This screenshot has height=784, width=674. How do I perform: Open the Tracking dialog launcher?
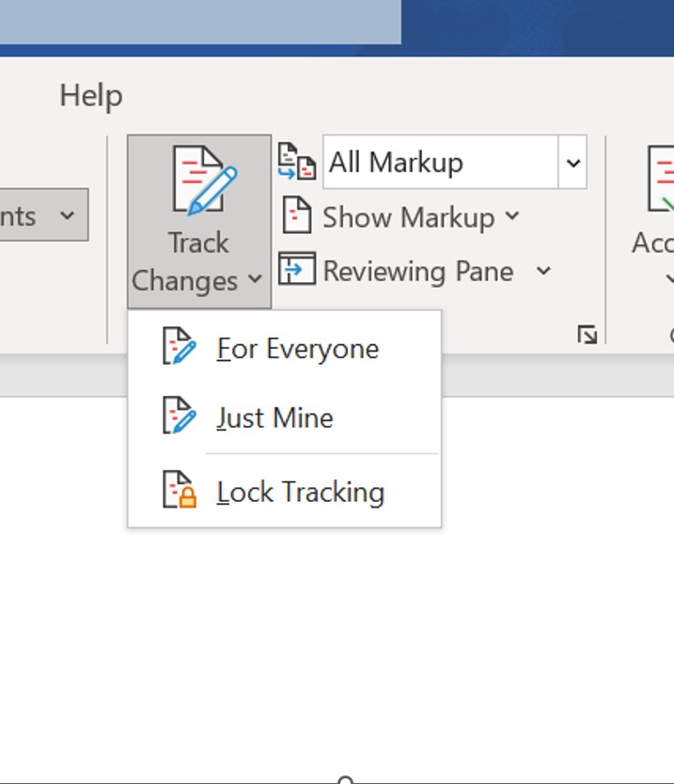click(587, 334)
